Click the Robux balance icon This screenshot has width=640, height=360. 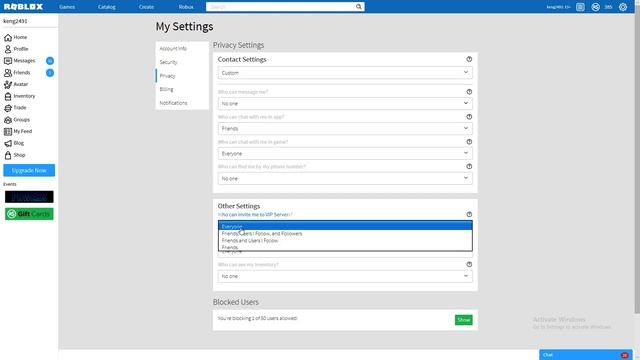click(596, 7)
